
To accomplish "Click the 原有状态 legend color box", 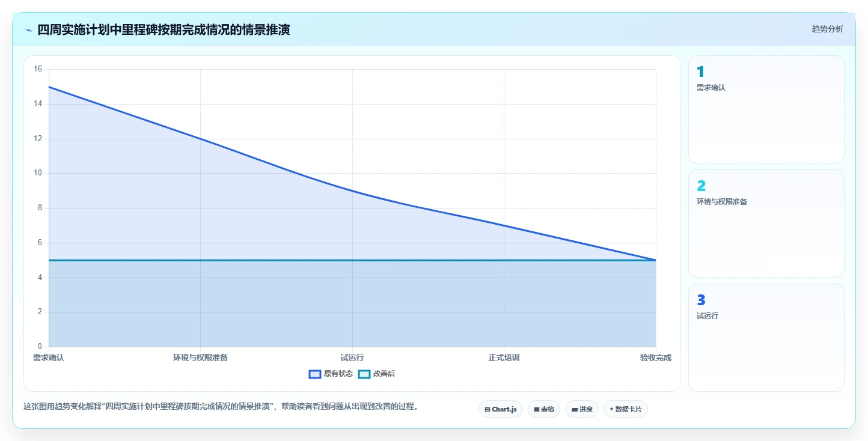I will (315, 374).
